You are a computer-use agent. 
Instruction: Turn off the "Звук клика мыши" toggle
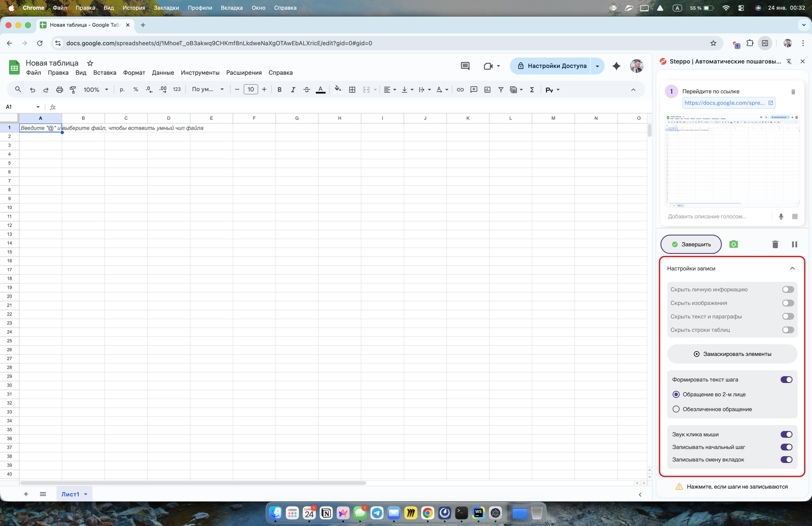click(x=786, y=434)
